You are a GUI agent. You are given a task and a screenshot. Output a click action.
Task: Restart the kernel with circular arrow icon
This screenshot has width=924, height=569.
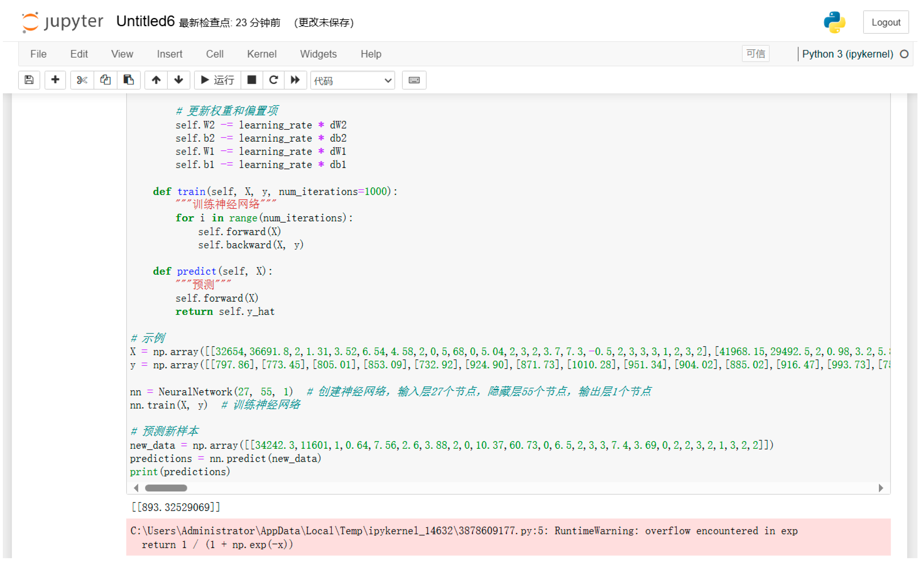(x=273, y=80)
